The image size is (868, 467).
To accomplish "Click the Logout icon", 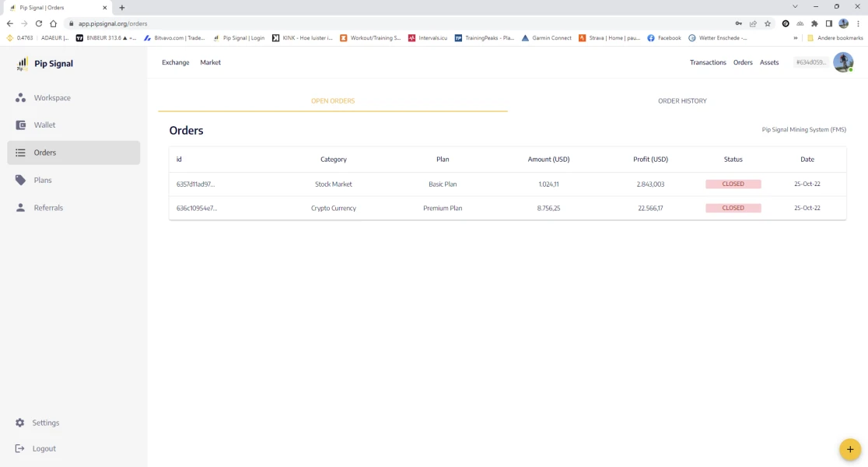I will [20, 448].
